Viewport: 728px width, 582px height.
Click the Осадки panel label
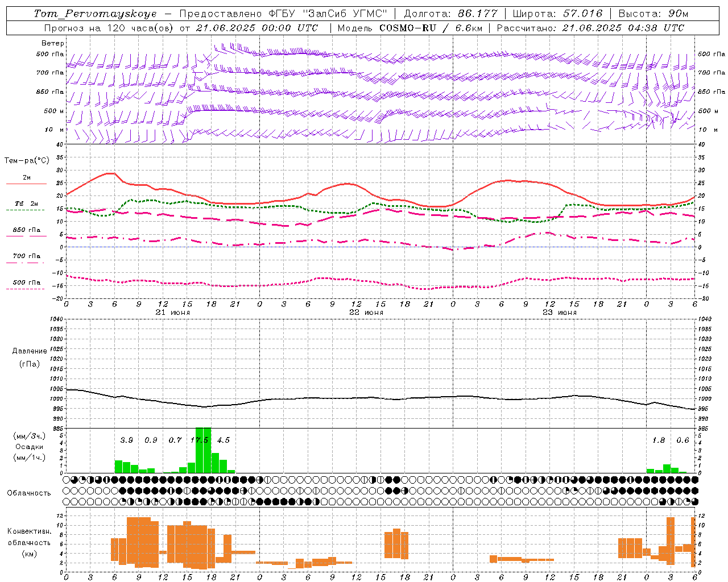[30, 447]
